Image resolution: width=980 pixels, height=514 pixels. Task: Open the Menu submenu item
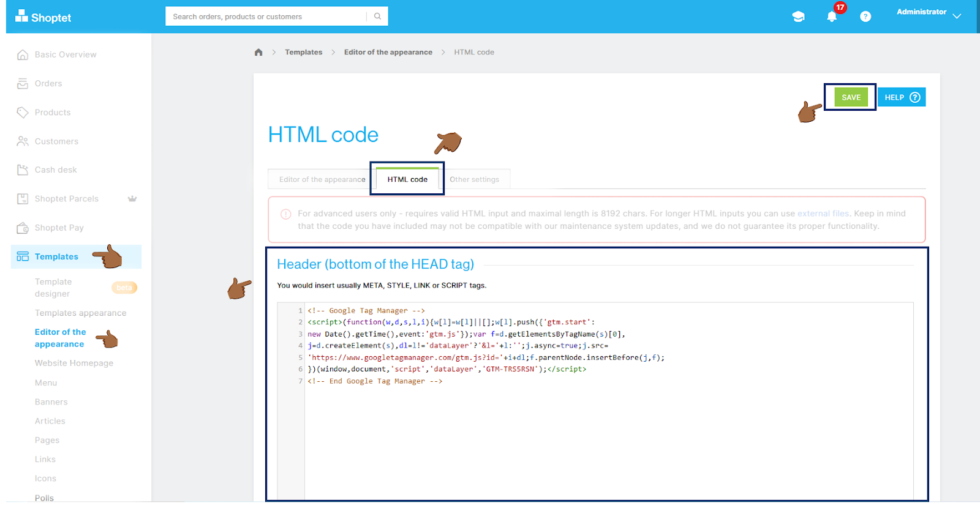[x=46, y=382]
